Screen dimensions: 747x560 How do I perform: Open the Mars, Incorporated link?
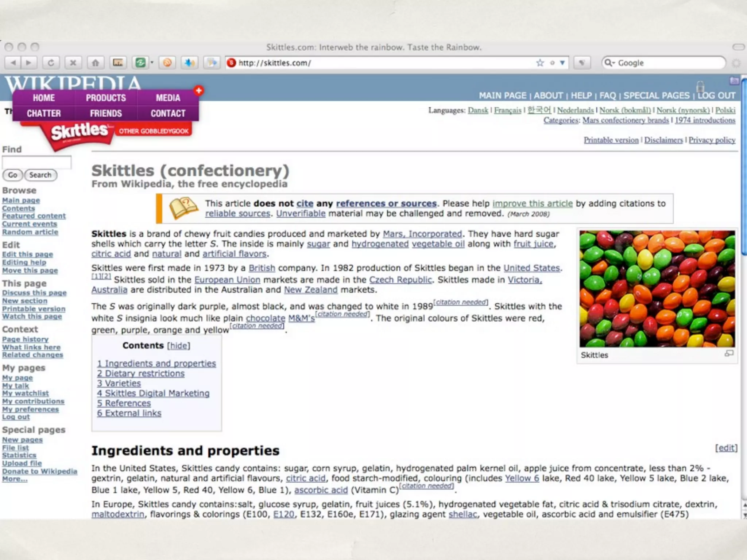(x=422, y=234)
